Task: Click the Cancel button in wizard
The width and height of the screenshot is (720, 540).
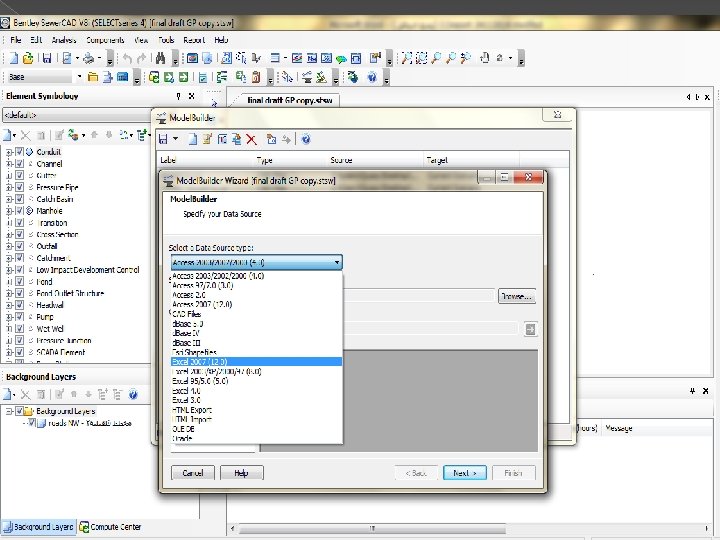Action: point(192,473)
